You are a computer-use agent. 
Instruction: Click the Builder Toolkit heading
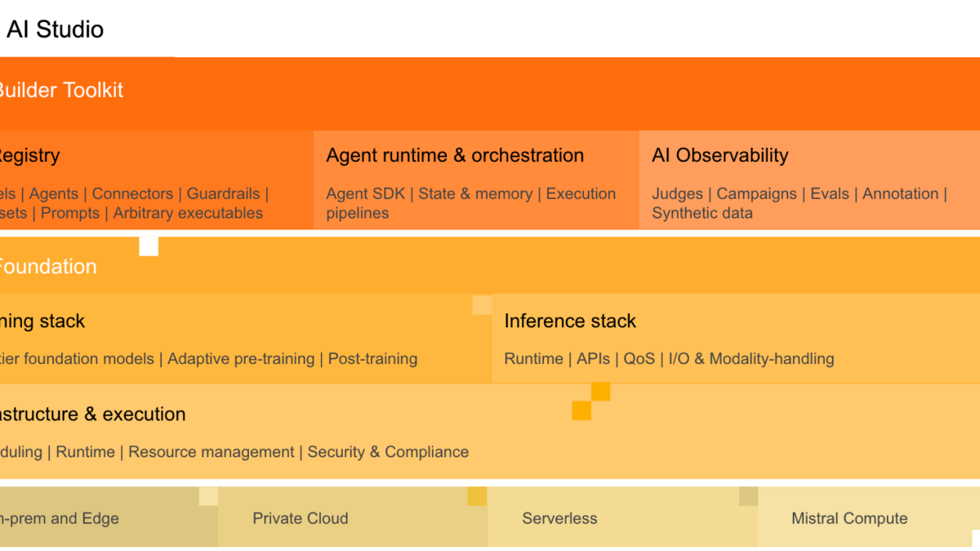(x=60, y=90)
